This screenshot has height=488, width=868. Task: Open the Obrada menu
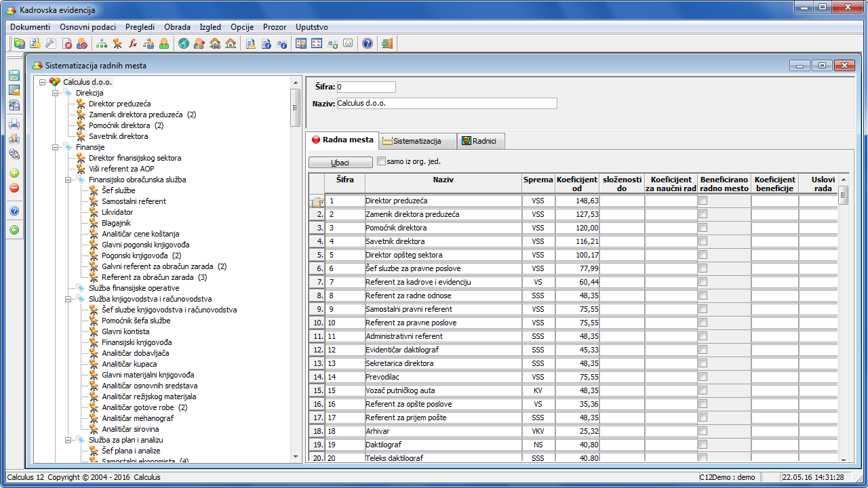coord(178,27)
